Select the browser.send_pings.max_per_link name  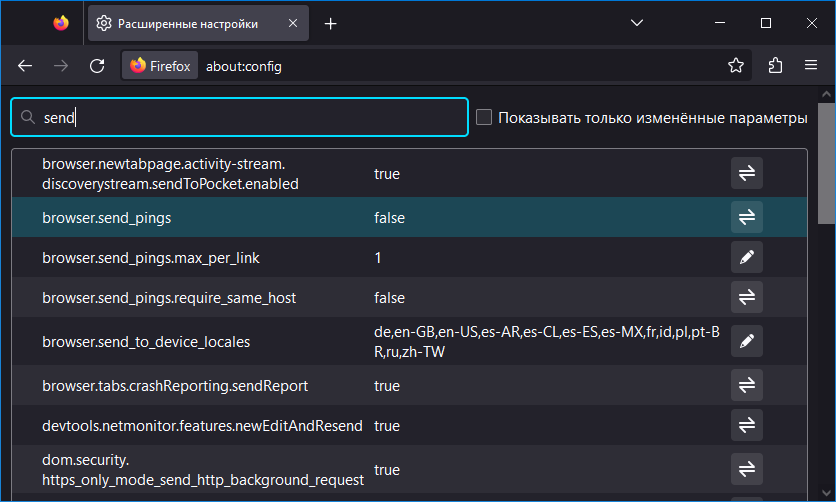(151, 258)
